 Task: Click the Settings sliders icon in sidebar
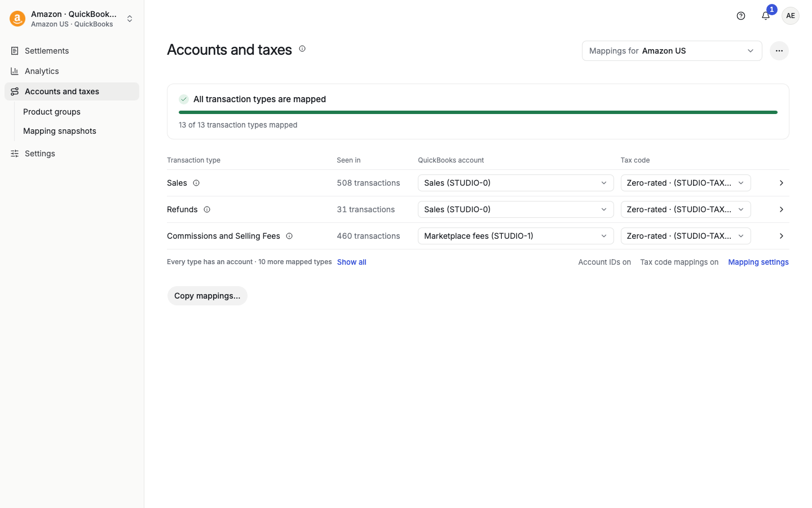[15, 154]
